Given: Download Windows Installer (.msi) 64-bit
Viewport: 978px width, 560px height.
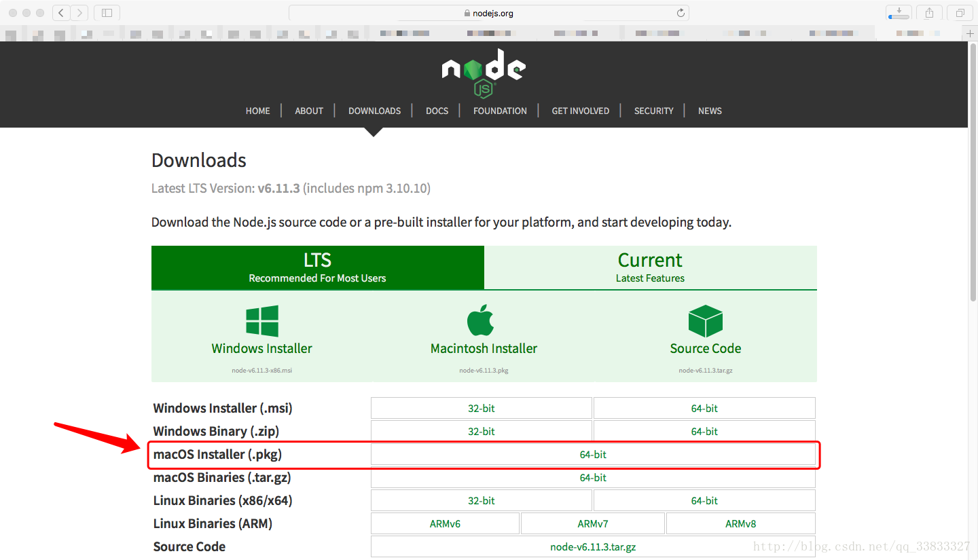Looking at the screenshot, I should click(704, 408).
